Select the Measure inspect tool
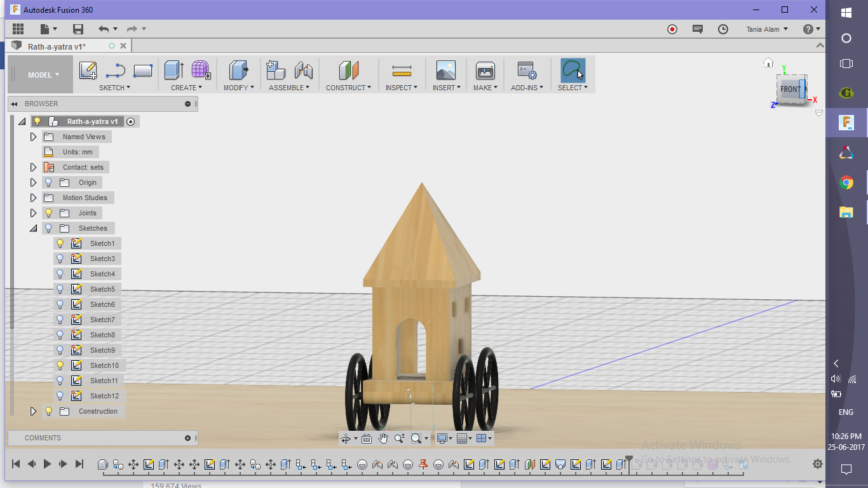The height and width of the screenshot is (488, 868). tap(402, 70)
